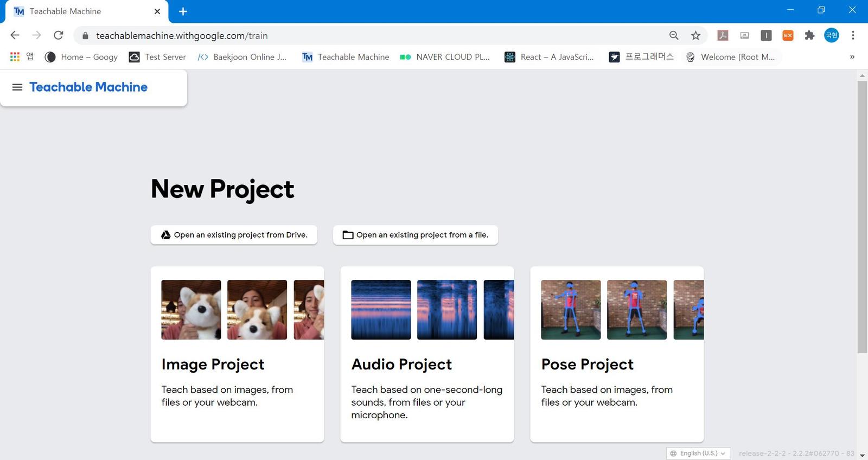Click Open an existing project from a file

(x=416, y=235)
